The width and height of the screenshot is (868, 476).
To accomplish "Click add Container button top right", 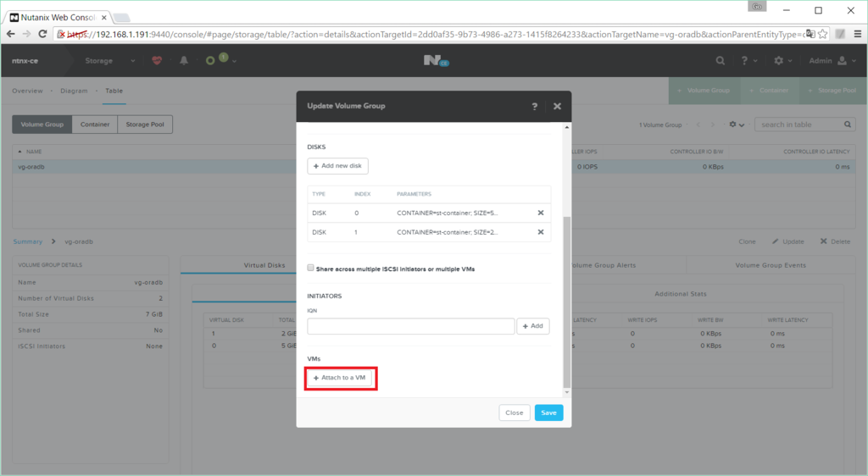I will (x=770, y=90).
